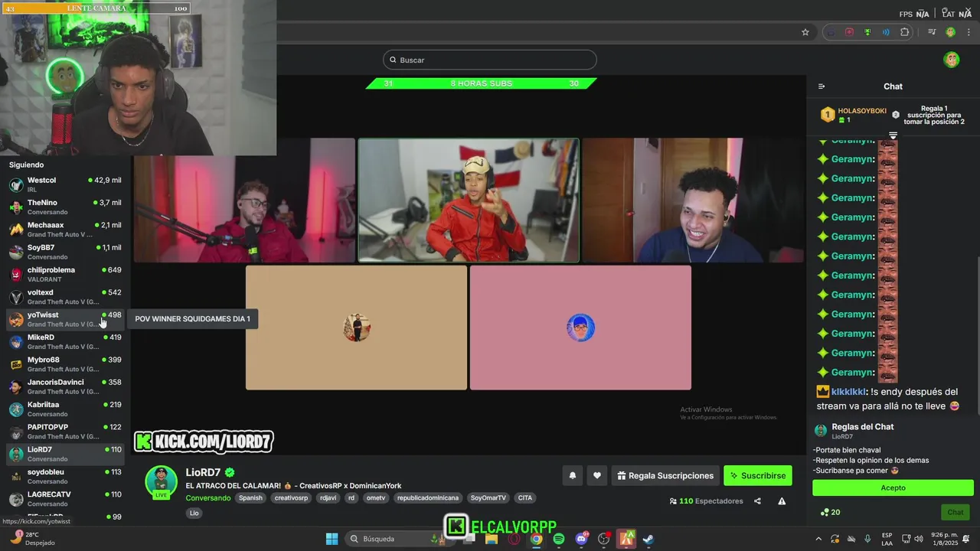The height and width of the screenshot is (551, 980).
Task: Click the ometv tag
Action: [376, 497]
